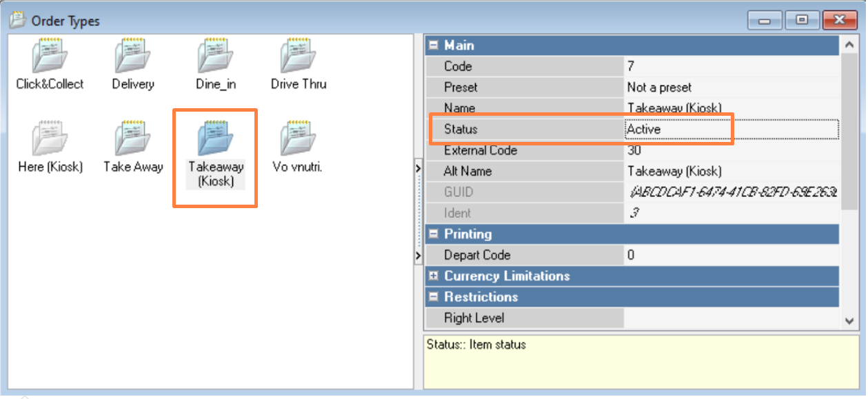The width and height of the screenshot is (868, 399).
Task: Collapse the Restrictions section
Action: point(434,297)
